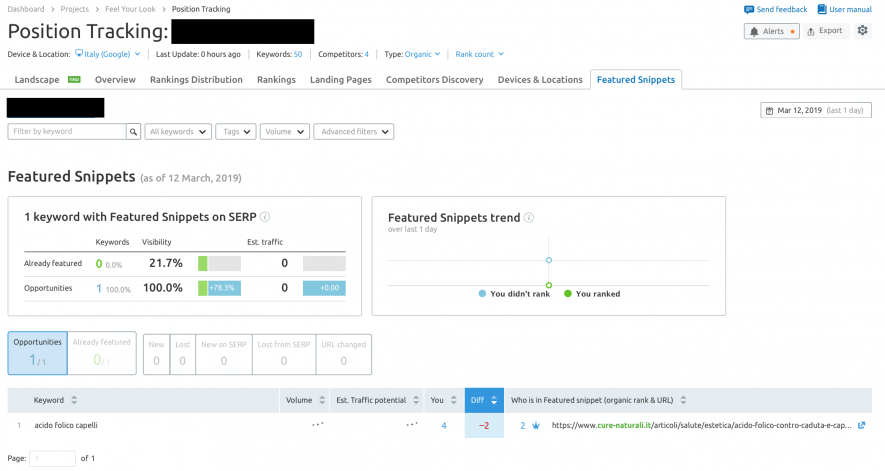Focus the Page number field
This screenshot has width=885, height=471.
coord(52,458)
